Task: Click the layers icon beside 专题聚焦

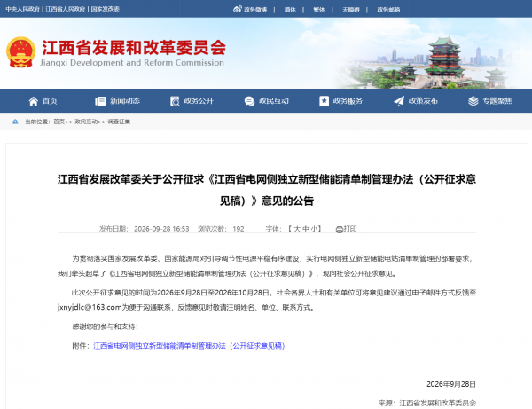Action: [473, 101]
